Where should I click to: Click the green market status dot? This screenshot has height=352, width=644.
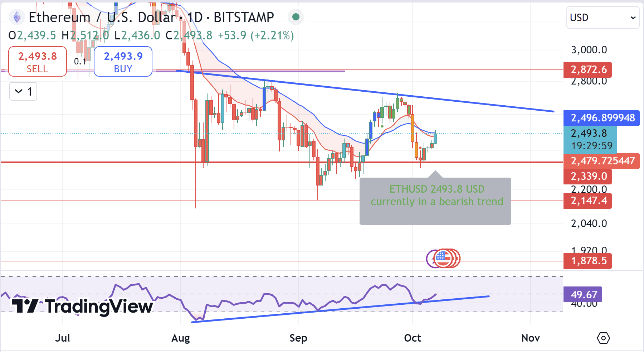tap(296, 17)
